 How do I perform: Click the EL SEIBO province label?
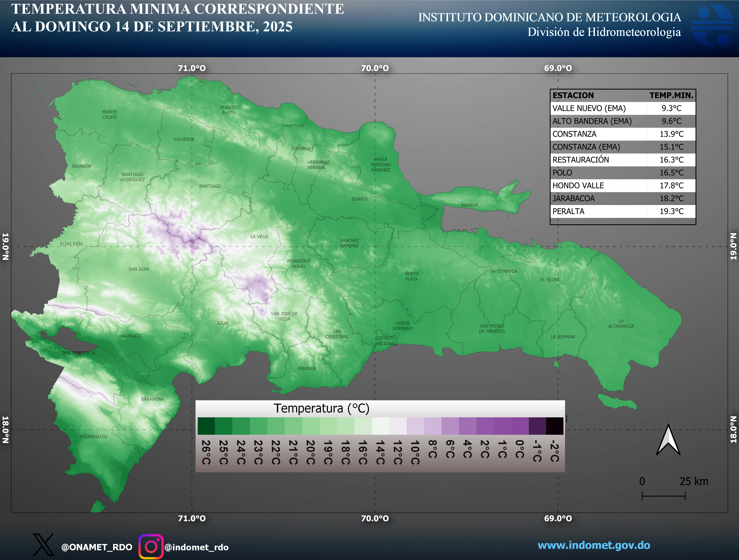550,280
